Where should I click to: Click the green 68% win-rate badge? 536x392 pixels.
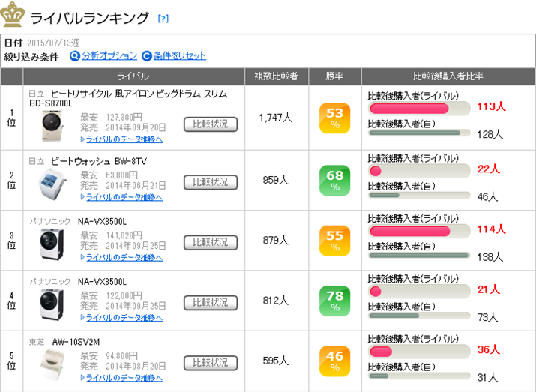[334, 180]
